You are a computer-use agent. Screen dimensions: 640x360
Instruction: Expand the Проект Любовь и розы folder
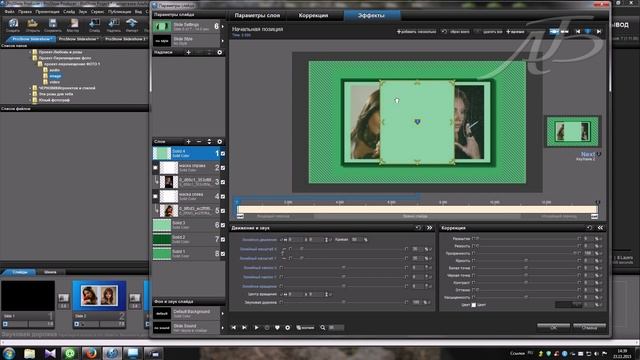(30, 52)
